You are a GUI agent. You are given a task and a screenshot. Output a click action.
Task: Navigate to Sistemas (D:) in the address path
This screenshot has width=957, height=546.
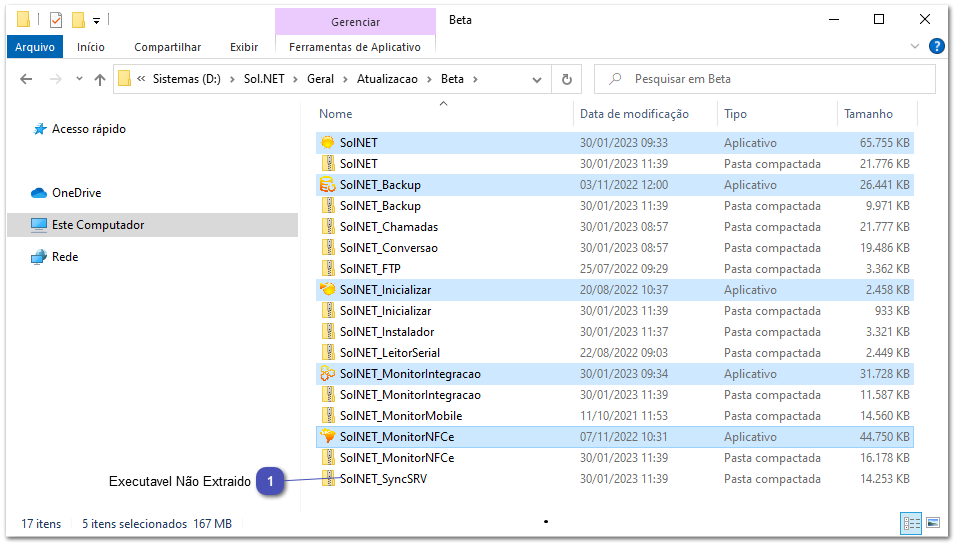pyautogui.click(x=187, y=79)
